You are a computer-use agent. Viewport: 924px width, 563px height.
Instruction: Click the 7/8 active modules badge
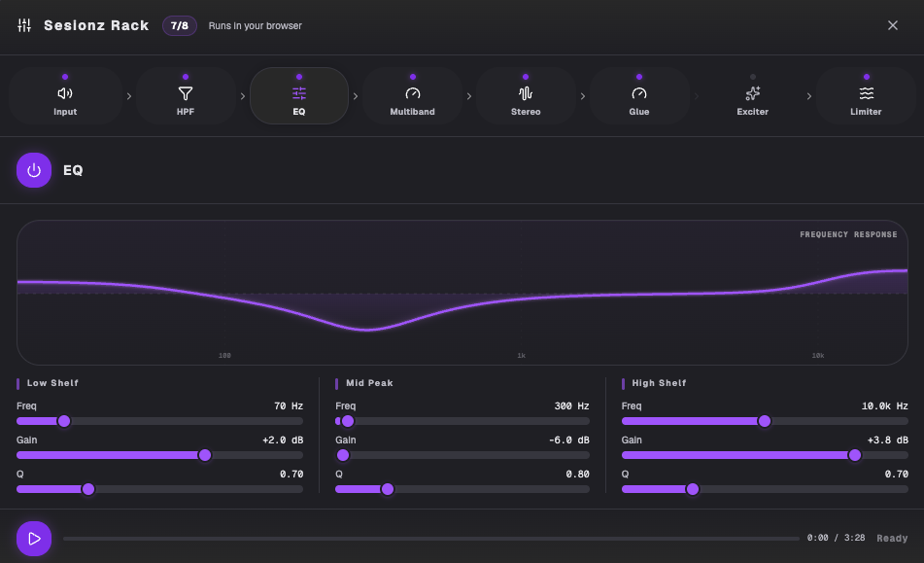click(180, 26)
